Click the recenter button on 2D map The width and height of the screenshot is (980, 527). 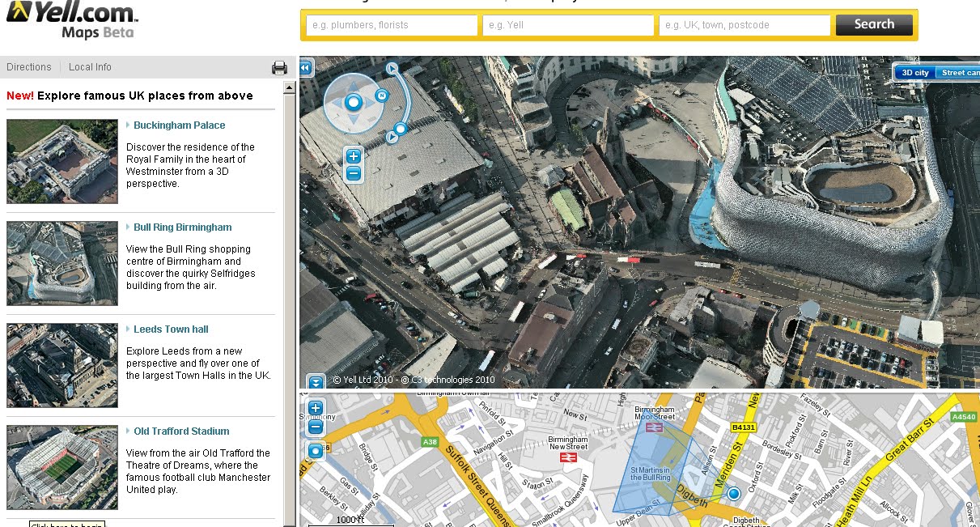click(316, 451)
